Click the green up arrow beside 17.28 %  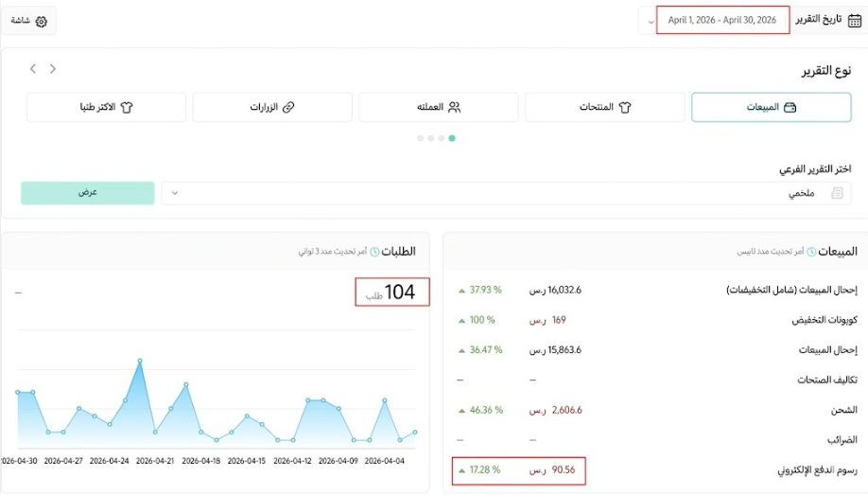461,470
